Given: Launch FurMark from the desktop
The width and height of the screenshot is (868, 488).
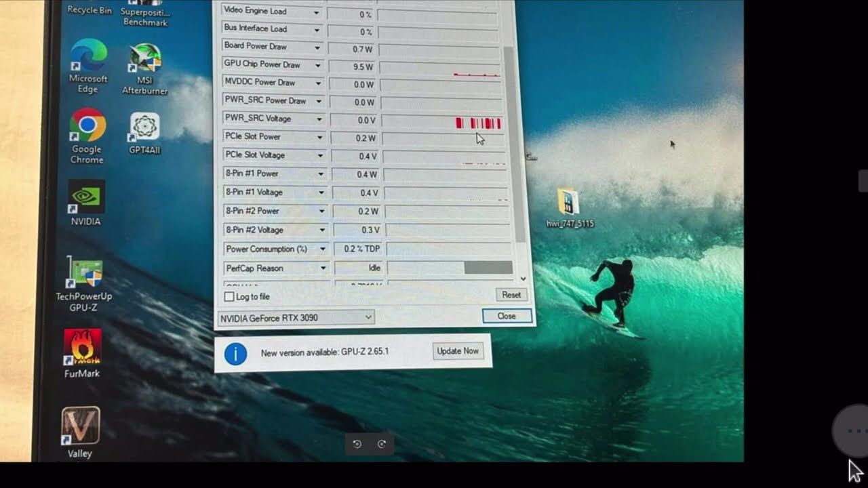Looking at the screenshot, I should click(82, 353).
